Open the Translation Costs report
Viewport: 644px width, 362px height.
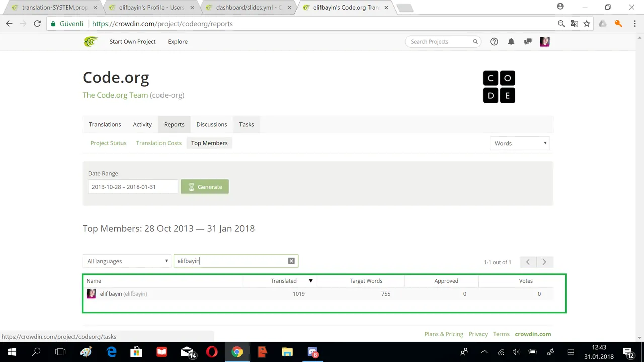158,143
